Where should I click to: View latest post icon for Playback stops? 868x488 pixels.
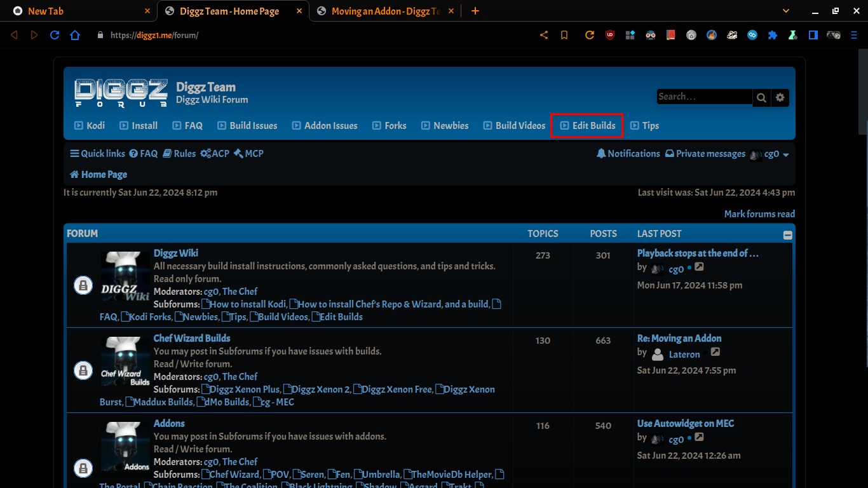[699, 268]
